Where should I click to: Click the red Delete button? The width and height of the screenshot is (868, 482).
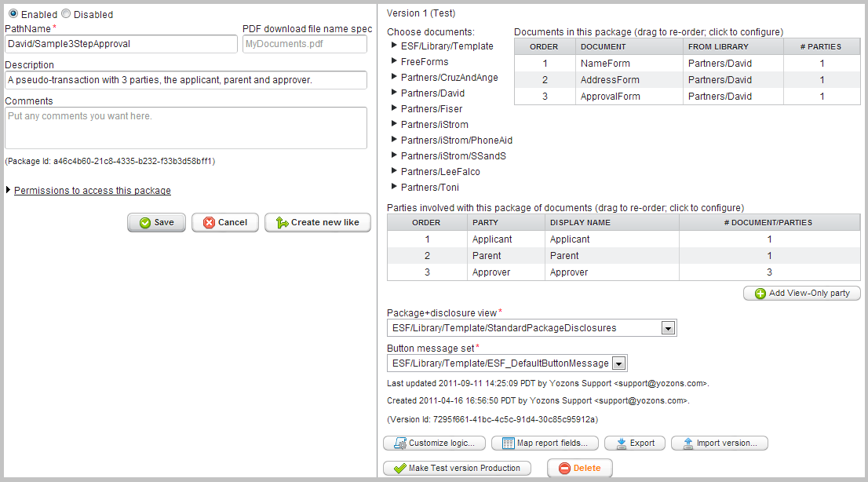579,468
